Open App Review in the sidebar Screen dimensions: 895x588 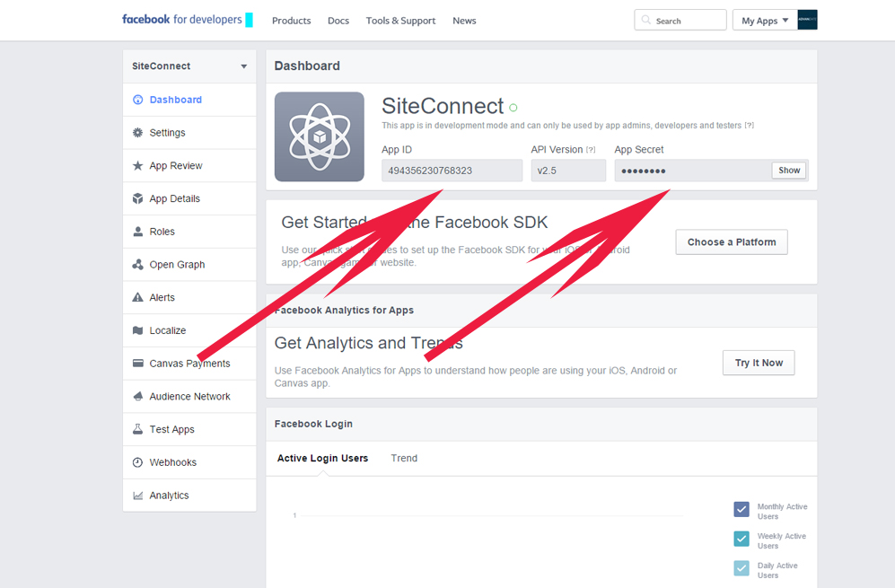click(x=189, y=165)
